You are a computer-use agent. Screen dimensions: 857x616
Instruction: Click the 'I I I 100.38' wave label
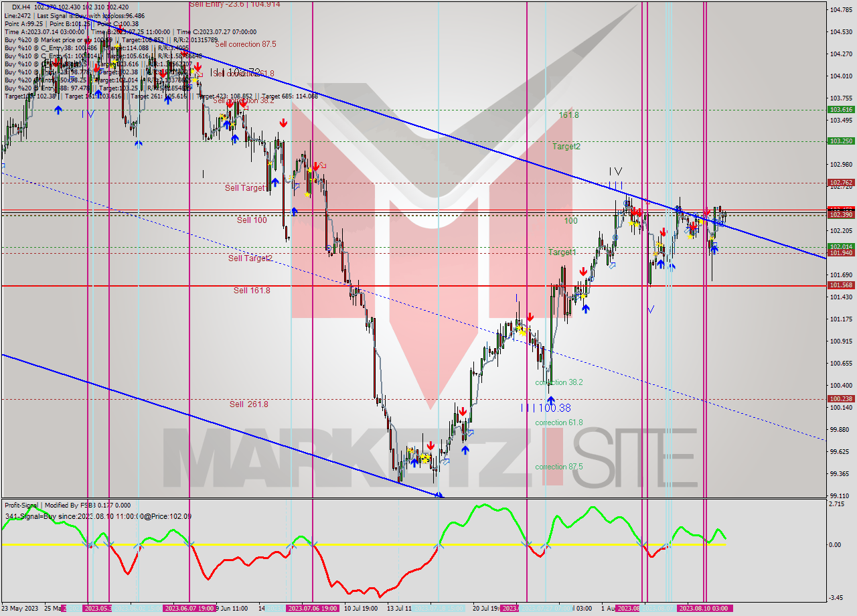click(x=547, y=408)
